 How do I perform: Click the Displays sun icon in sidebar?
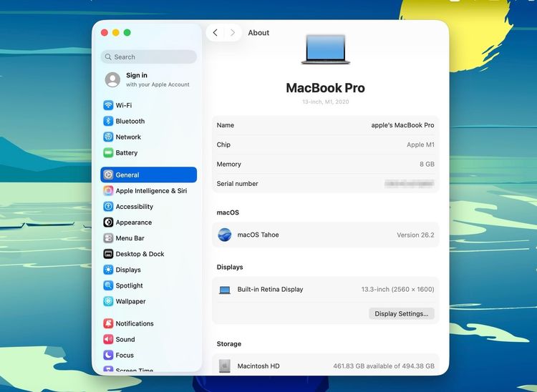point(108,270)
